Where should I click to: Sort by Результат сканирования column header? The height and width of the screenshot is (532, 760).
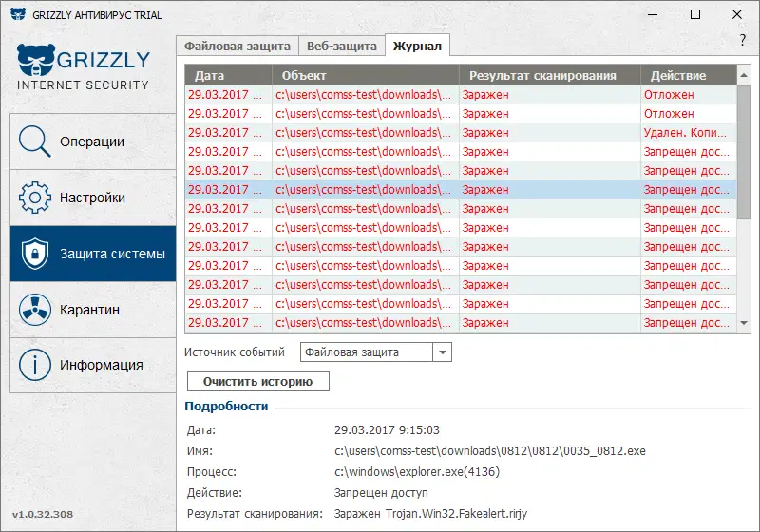550,76
